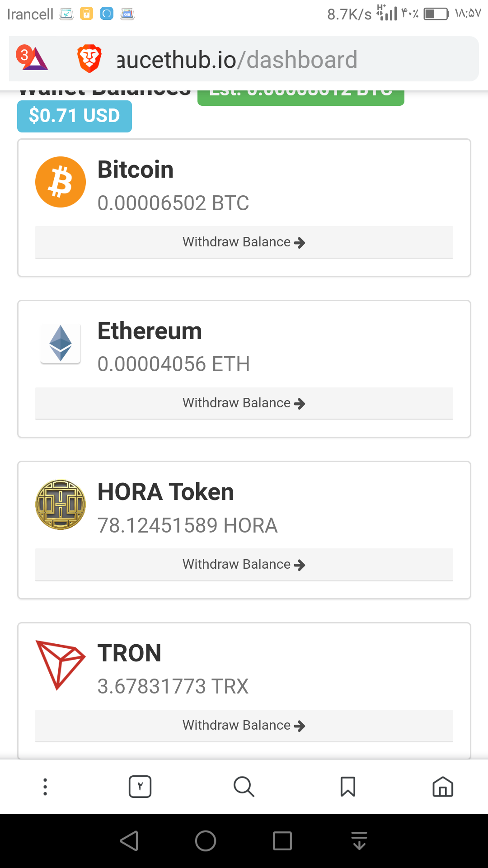Open bookmarks from the bottom bar

(348, 787)
